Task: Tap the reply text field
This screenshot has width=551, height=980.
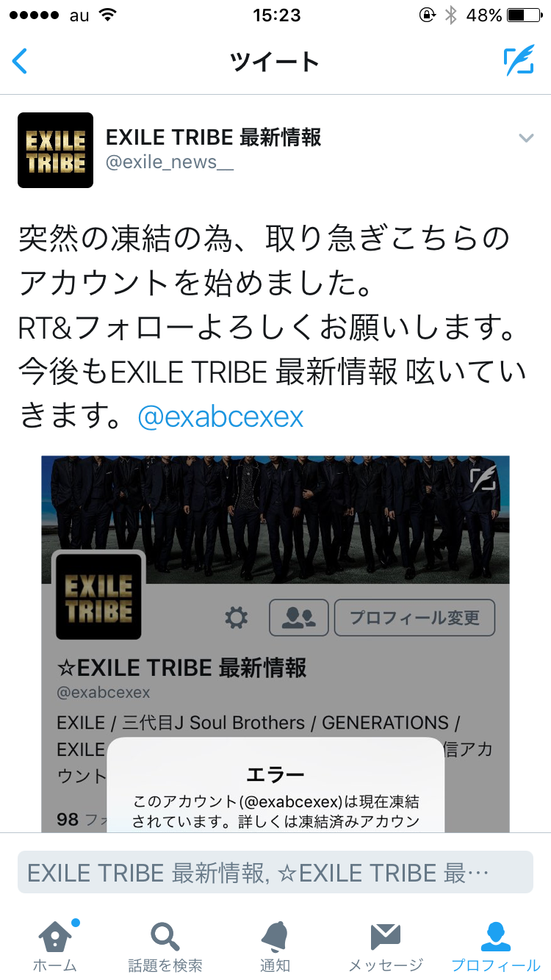Action: point(275,872)
